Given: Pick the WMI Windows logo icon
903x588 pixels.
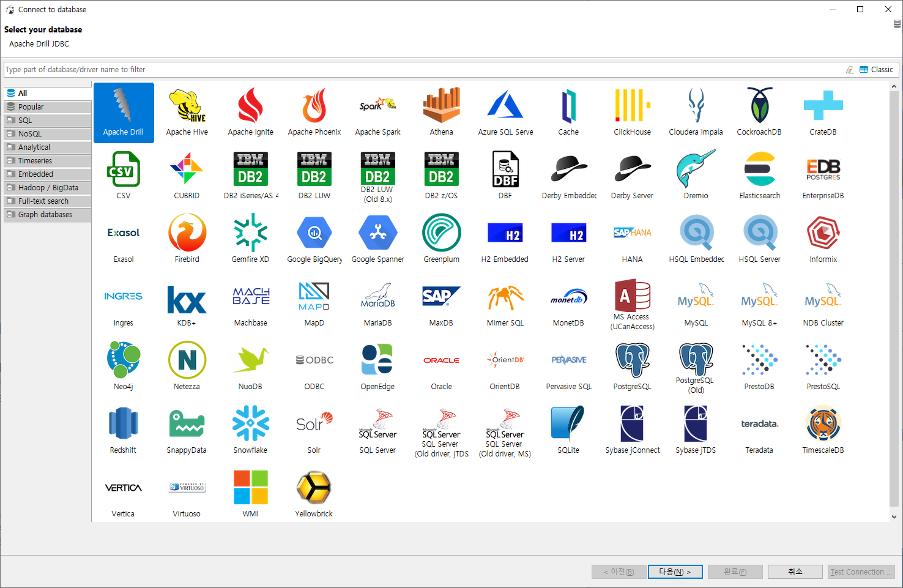Looking at the screenshot, I should [x=250, y=487].
